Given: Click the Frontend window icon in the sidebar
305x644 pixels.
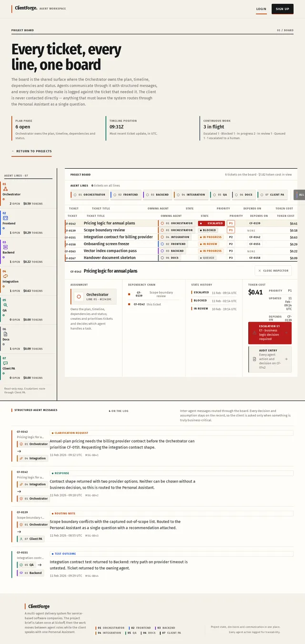Looking at the screenshot, I should click(5, 218).
